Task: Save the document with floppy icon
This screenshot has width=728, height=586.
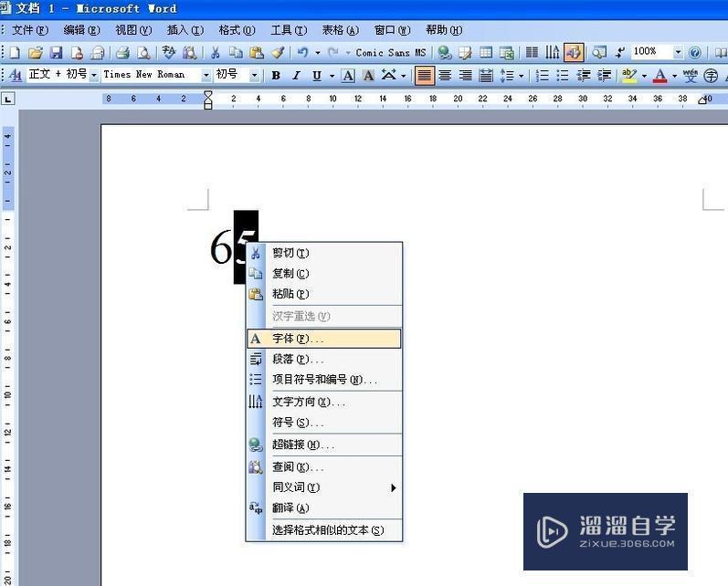Action: pyautogui.click(x=57, y=52)
